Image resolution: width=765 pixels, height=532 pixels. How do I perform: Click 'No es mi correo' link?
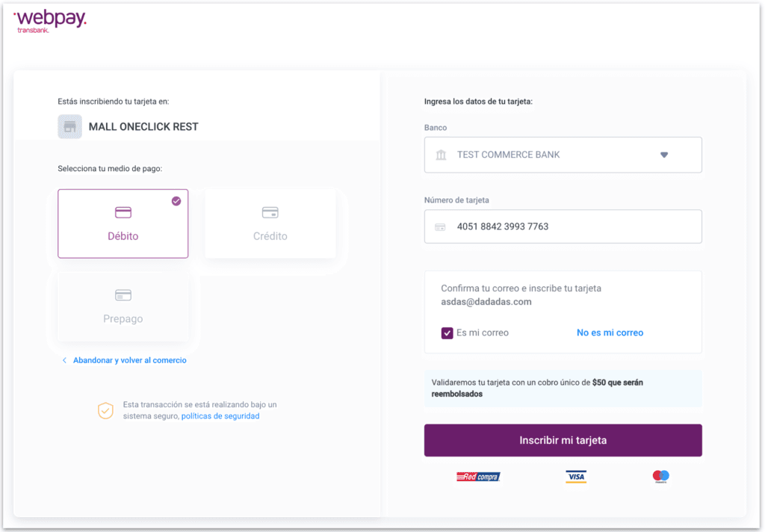tap(610, 332)
